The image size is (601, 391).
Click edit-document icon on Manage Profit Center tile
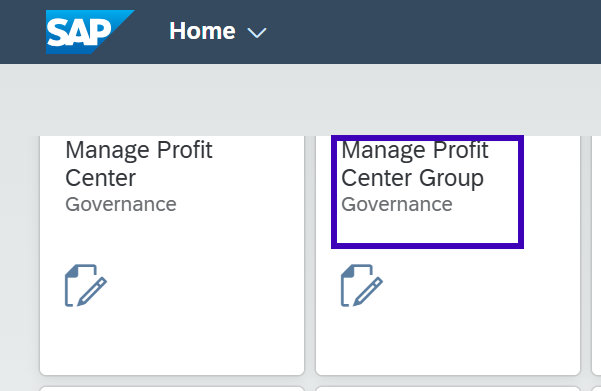tap(86, 285)
